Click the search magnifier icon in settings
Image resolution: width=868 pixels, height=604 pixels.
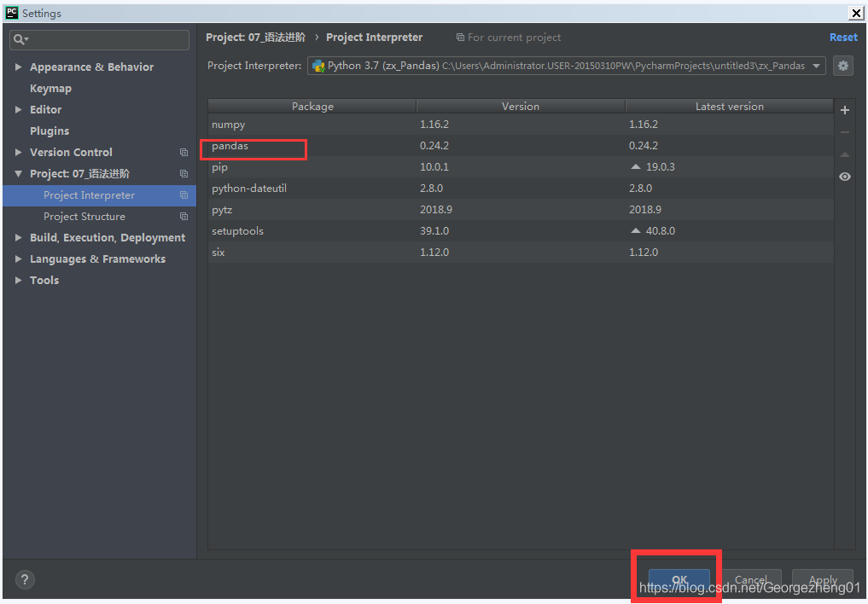20,40
